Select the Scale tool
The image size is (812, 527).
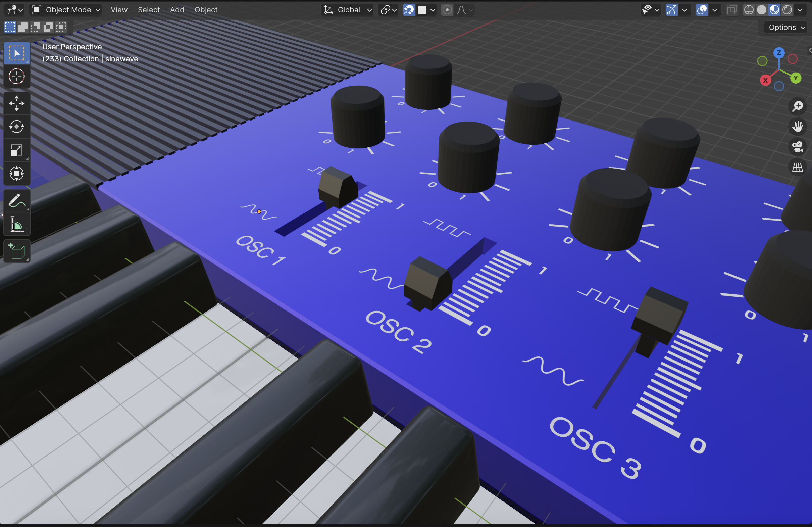17,150
